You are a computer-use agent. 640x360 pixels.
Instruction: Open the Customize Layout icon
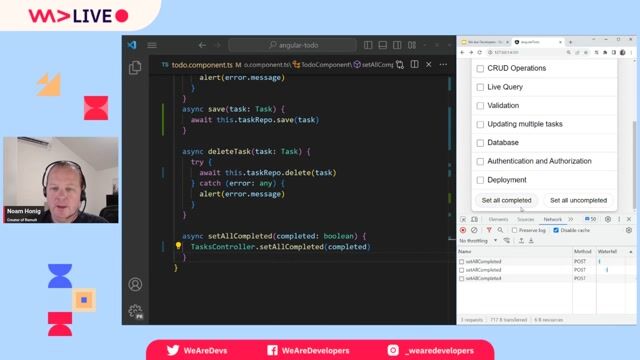tap(412, 45)
